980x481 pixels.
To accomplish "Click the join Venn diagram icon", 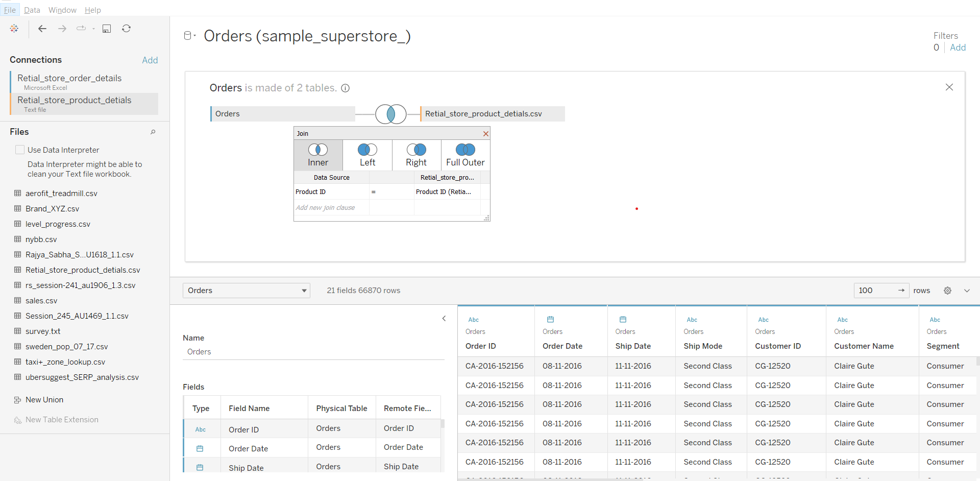I will [x=390, y=114].
